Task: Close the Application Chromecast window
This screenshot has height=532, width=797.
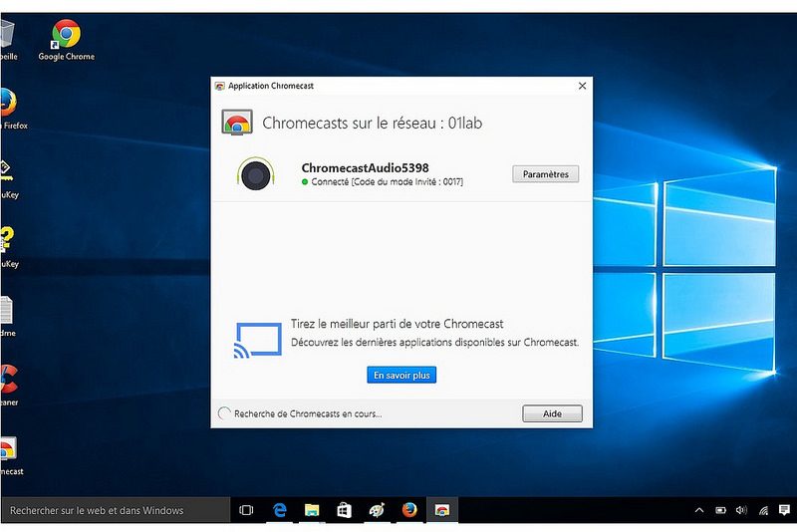Action: [582, 87]
